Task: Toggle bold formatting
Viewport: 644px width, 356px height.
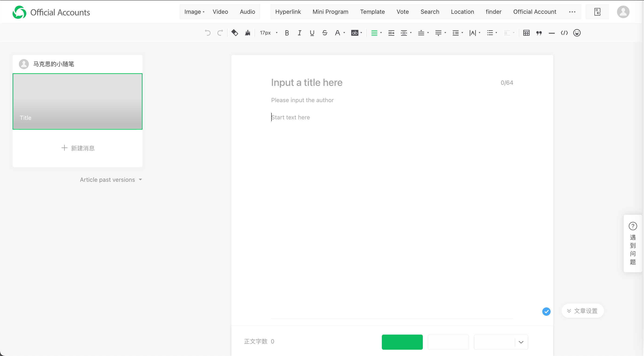Action: point(287,33)
